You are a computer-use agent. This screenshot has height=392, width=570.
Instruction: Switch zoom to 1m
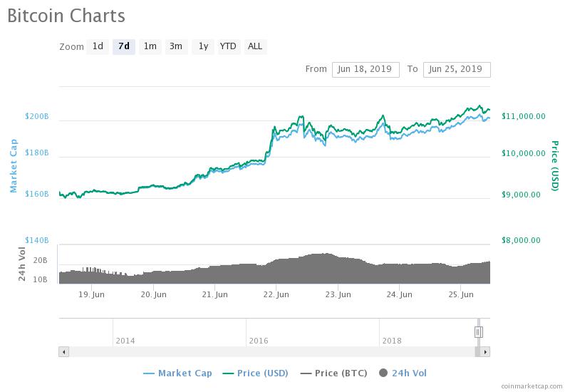coord(150,46)
